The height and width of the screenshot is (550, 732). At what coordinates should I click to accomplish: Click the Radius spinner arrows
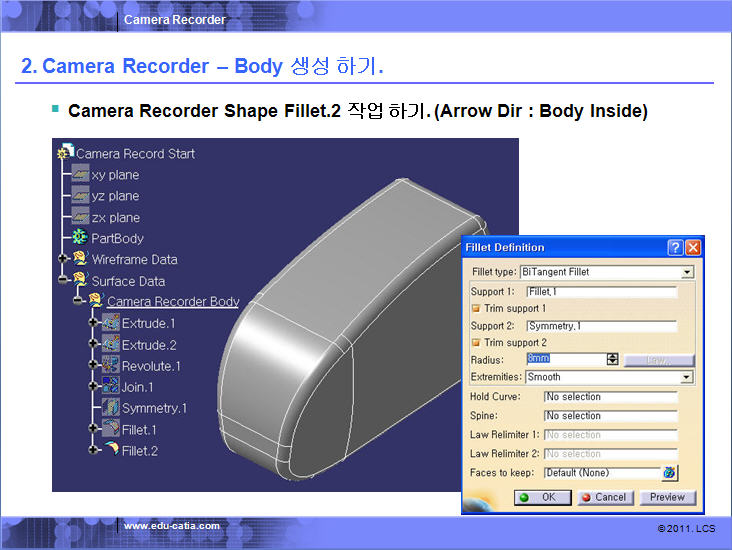[x=612, y=359]
